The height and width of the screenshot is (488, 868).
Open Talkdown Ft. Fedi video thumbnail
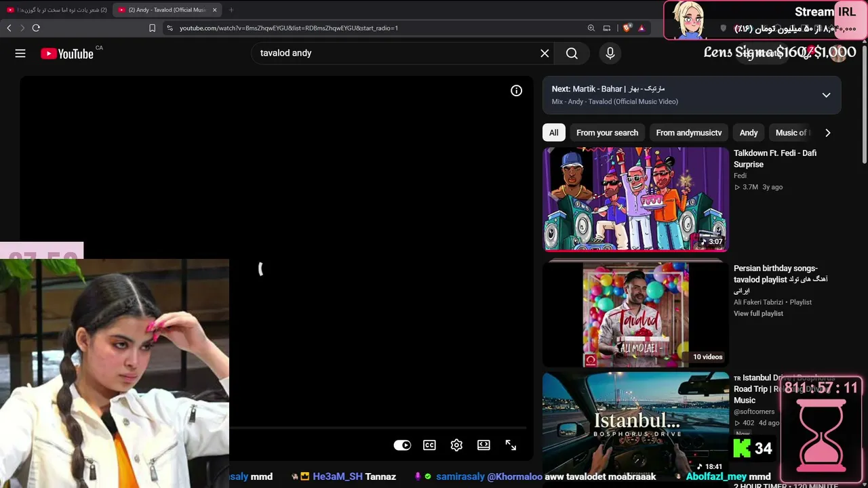tap(635, 199)
